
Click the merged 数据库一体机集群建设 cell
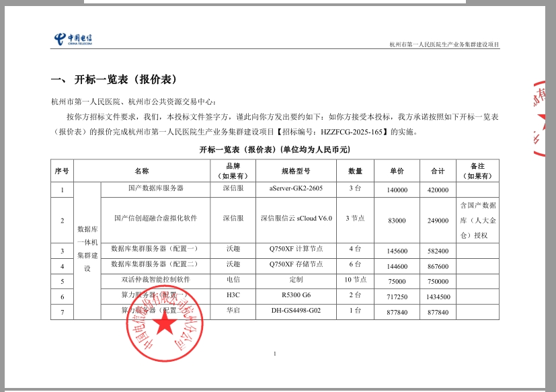point(87,248)
